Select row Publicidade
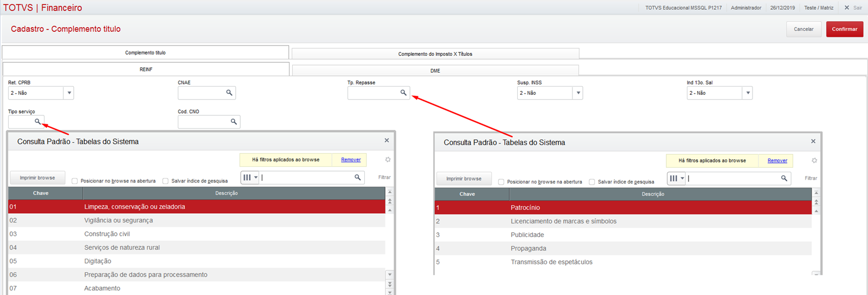The width and height of the screenshot is (868, 295). click(x=623, y=235)
